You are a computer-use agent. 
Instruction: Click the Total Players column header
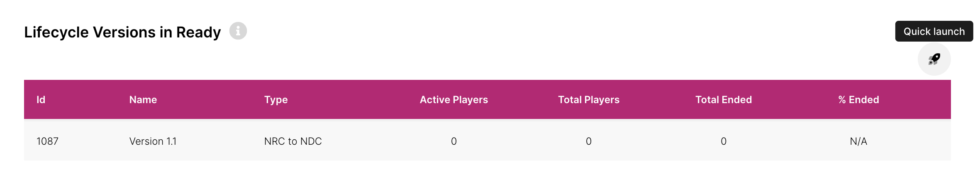[x=588, y=100]
